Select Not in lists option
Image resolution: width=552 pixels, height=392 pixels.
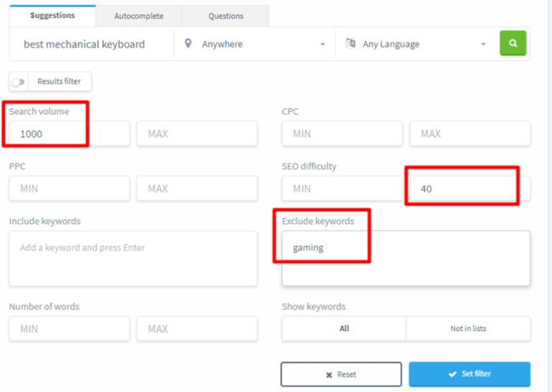point(468,328)
